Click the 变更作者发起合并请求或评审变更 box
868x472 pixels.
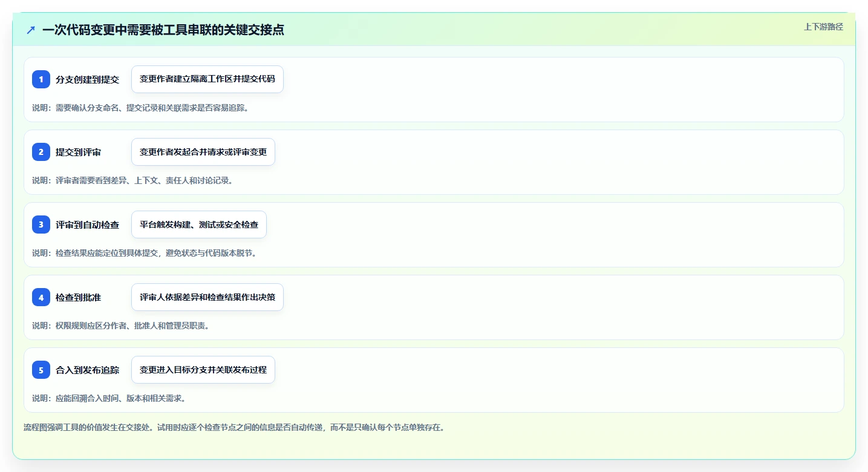[203, 152]
